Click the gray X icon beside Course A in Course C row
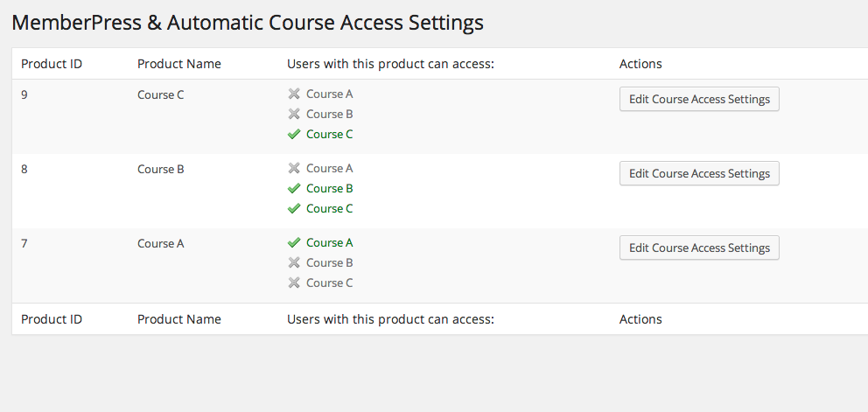The image size is (868, 412). (x=294, y=94)
